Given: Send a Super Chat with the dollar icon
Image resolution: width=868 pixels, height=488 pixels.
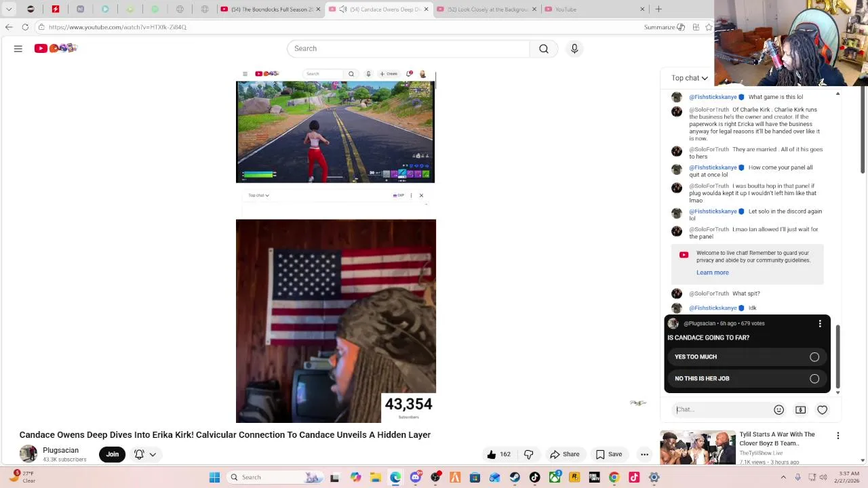Looking at the screenshot, I should (x=800, y=409).
